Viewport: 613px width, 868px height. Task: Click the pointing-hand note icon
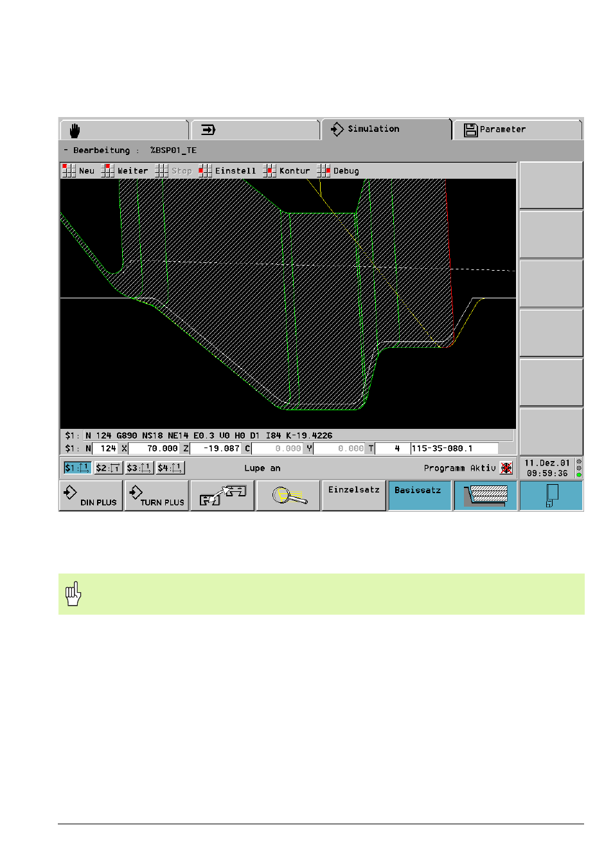[73, 593]
